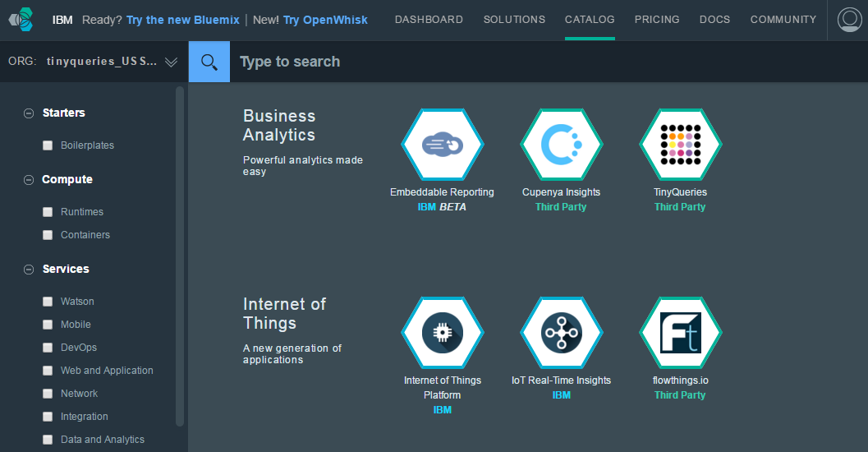Click the Compute section title

pyautogui.click(x=67, y=179)
